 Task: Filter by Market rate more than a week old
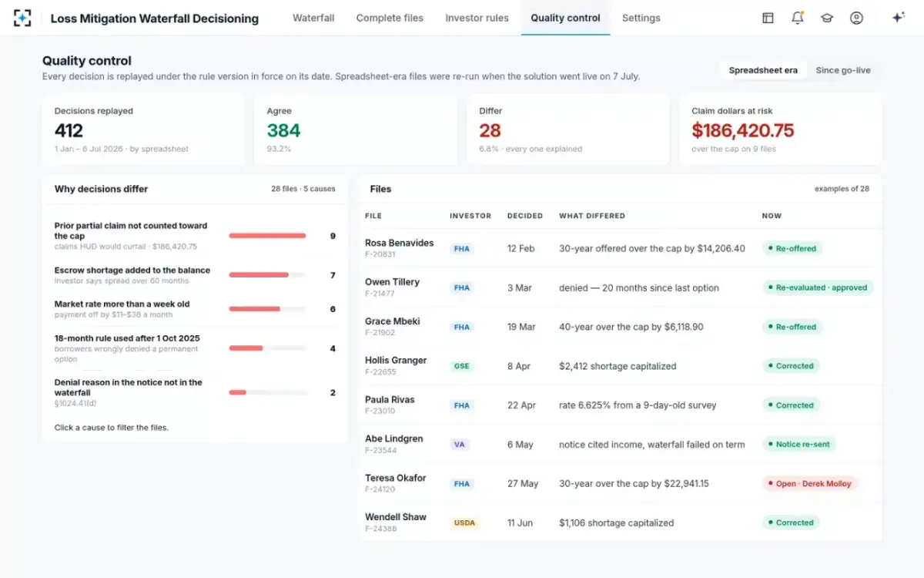tap(195, 309)
